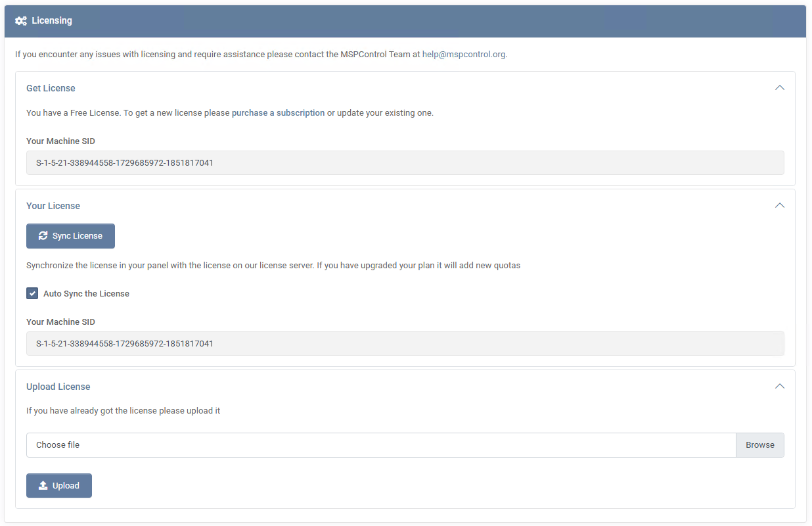Image resolution: width=812 pixels, height=526 pixels.
Task: Collapse the Your License section chevron
Action: 779,206
